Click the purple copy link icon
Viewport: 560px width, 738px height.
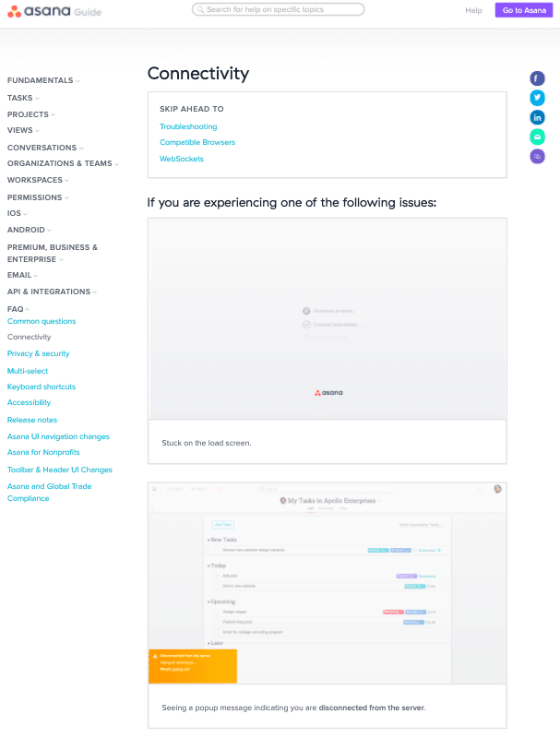tap(537, 157)
